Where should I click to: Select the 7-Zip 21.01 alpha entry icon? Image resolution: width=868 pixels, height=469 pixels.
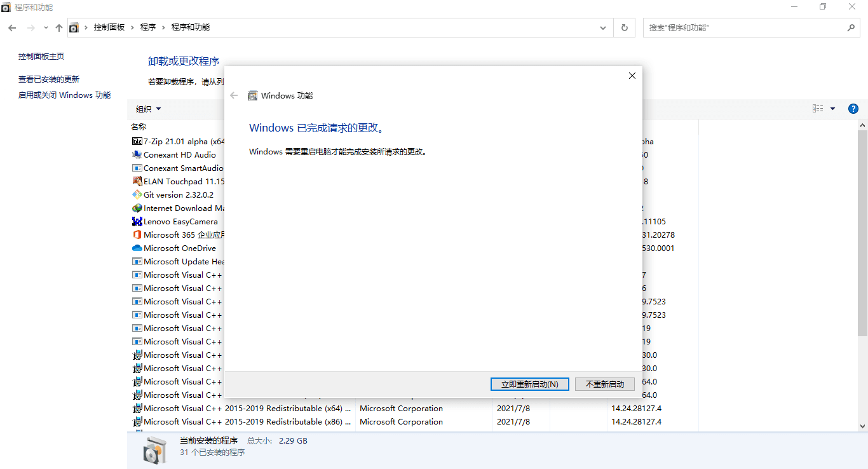click(x=137, y=141)
